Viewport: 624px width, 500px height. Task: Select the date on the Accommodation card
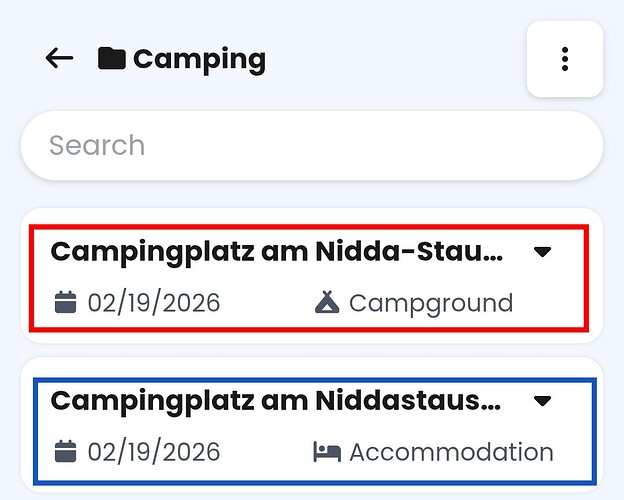(153, 452)
